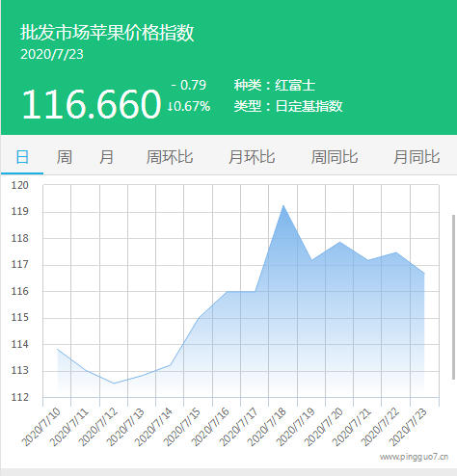
Task: Switch to the 周 weekly tab
Action: coord(65,157)
